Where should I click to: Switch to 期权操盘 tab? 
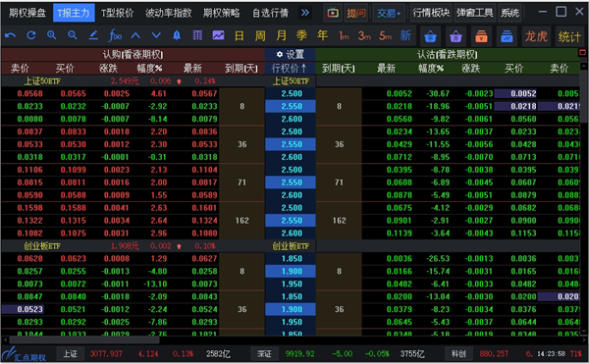coord(27,13)
